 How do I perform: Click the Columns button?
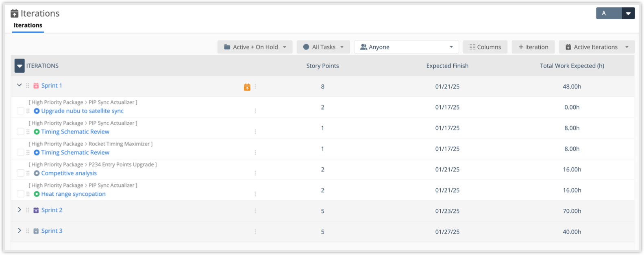pyautogui.click(x=485, y=47)
